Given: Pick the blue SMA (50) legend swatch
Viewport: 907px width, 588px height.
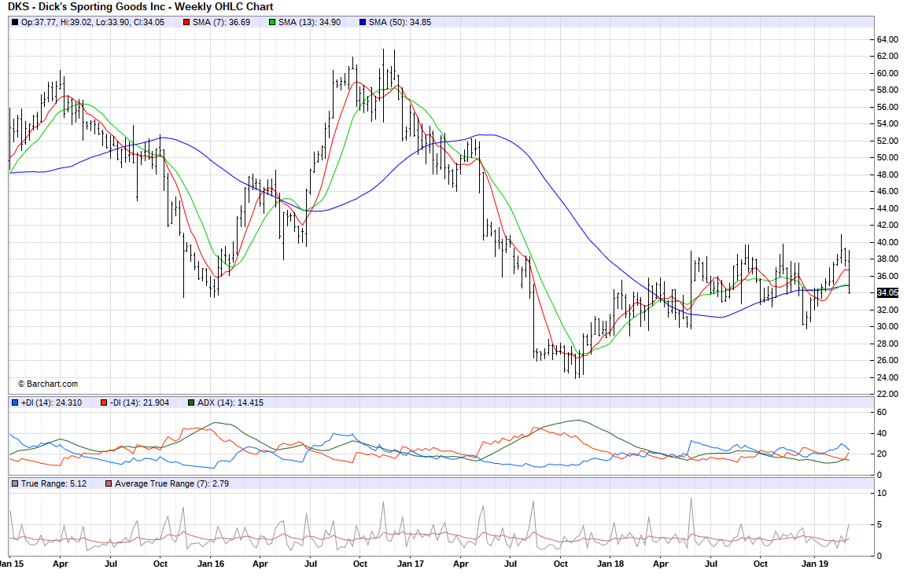Looking at the screenshot, I should coord(362,23).
